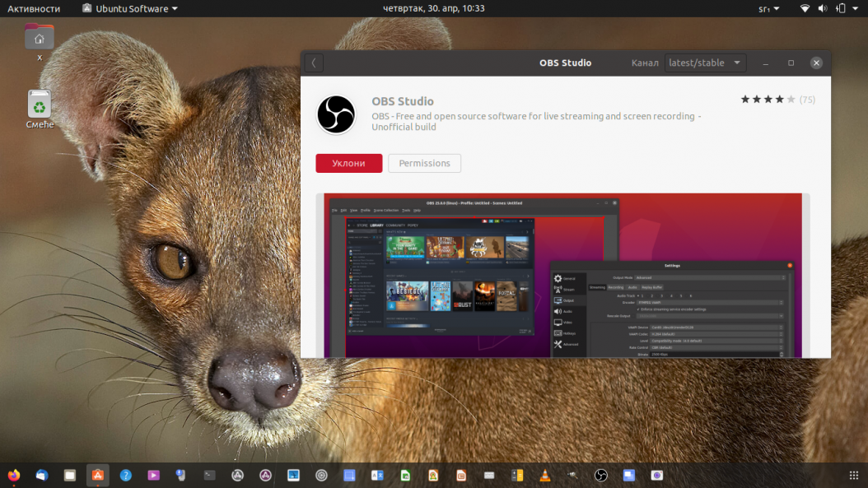
Task: Open Thunderbird mail from the dock
Action: 42,476
